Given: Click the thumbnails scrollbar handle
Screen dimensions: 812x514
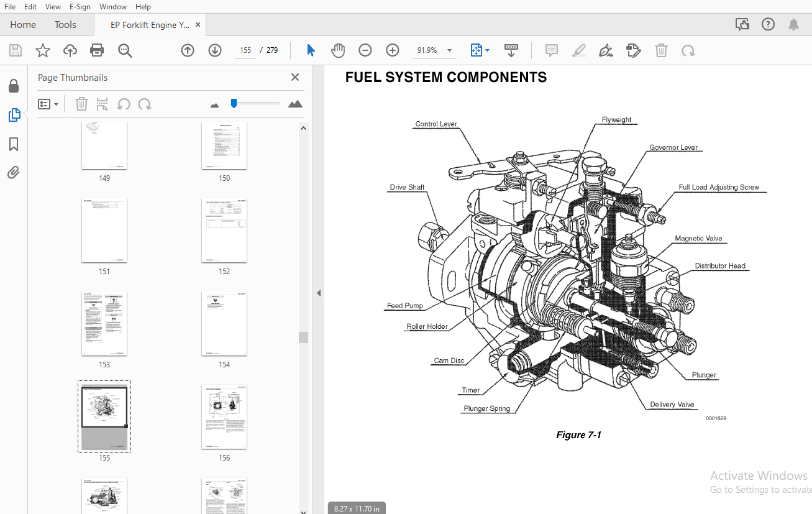Looking at the screenshot, I should 303,337.
